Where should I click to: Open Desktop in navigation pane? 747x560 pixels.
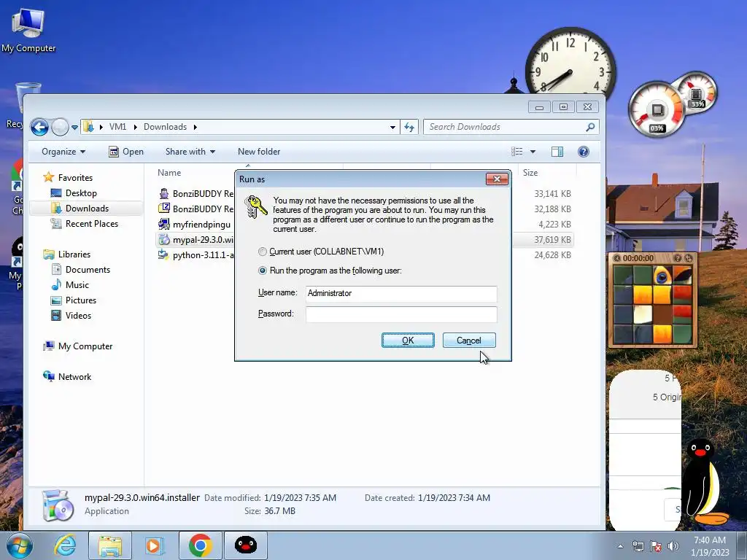[81, 192]
